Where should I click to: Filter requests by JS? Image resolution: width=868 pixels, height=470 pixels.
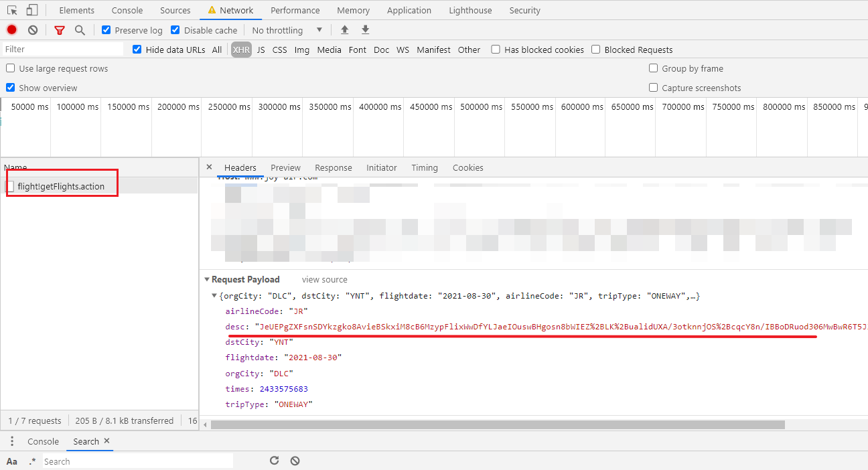[261, 50]
